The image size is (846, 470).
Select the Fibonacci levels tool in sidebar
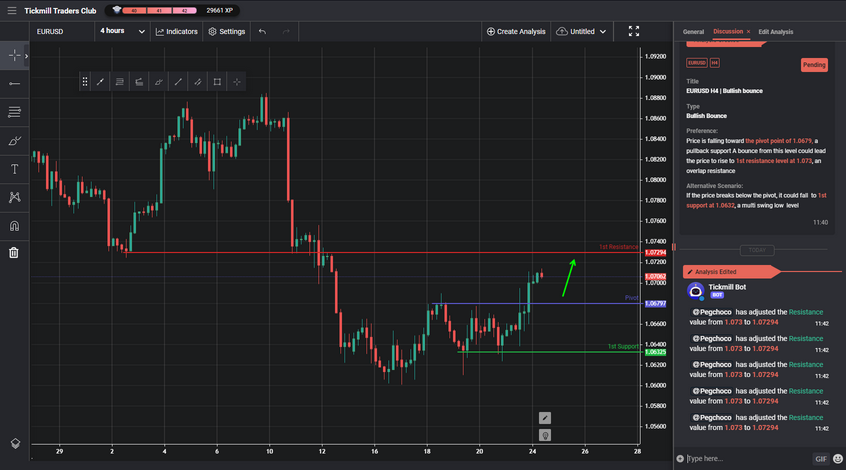point(15,112)
